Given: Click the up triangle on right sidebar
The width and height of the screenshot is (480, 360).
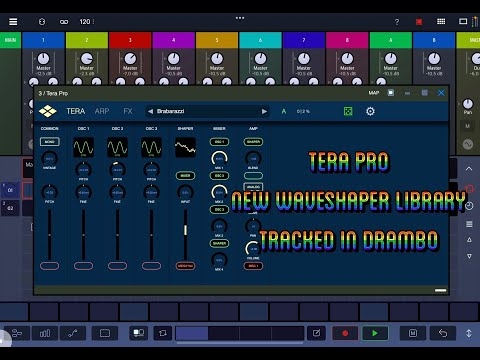Looking at the screenshot, I should pos(469,240).
